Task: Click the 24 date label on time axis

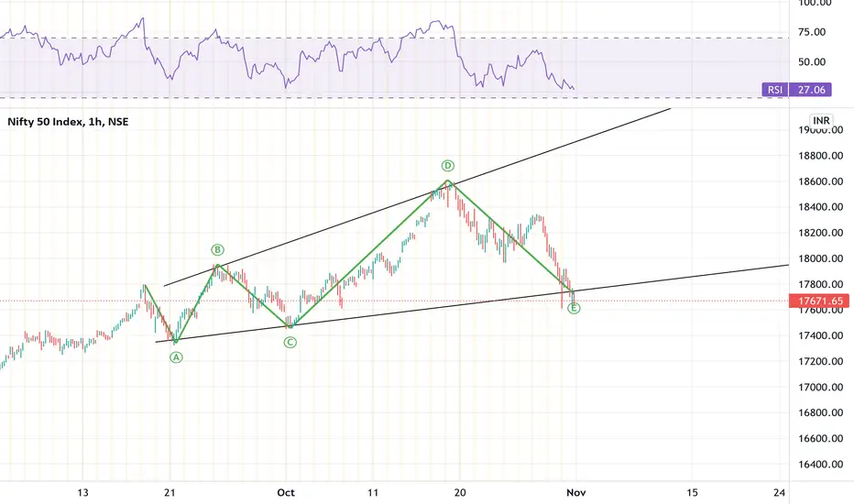Action: tap(780, 493)
